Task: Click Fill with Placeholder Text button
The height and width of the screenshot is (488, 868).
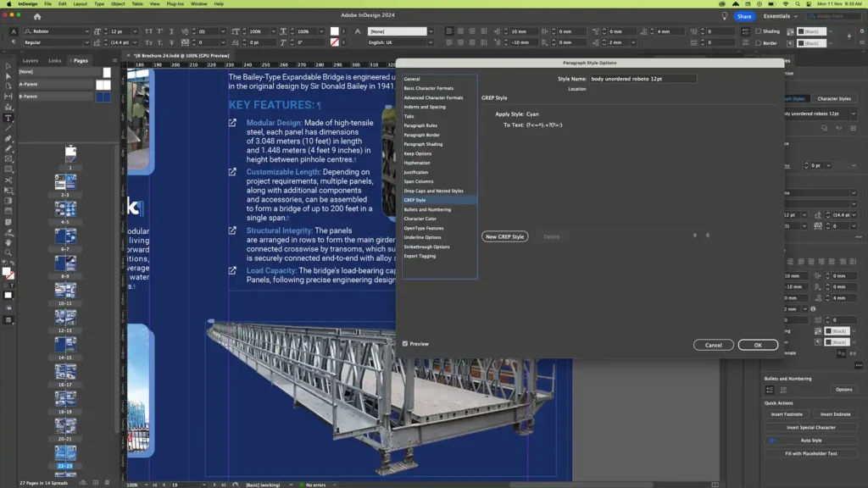Action: point(811,454)
